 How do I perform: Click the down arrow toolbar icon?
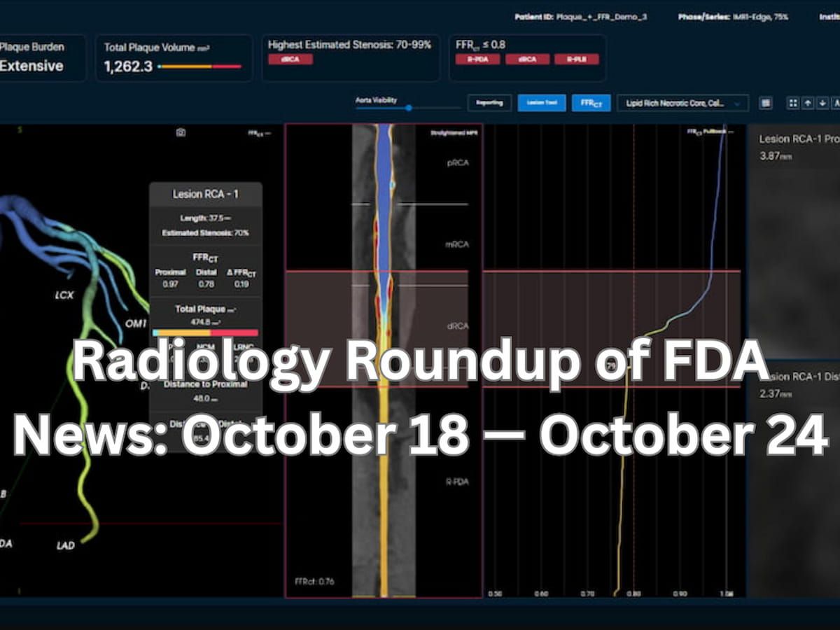pos(822,103)
